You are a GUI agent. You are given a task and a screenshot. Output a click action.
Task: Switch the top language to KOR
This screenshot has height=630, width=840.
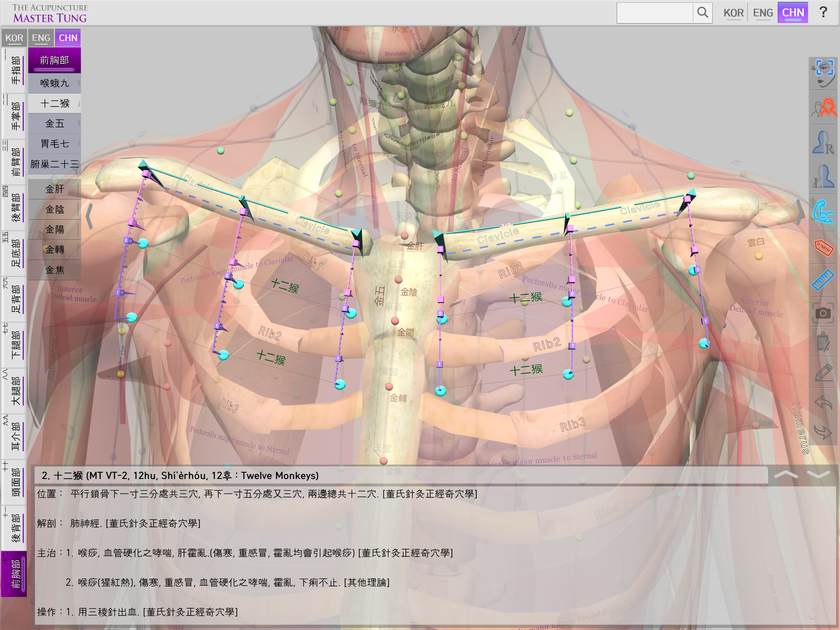click(733, 13)
